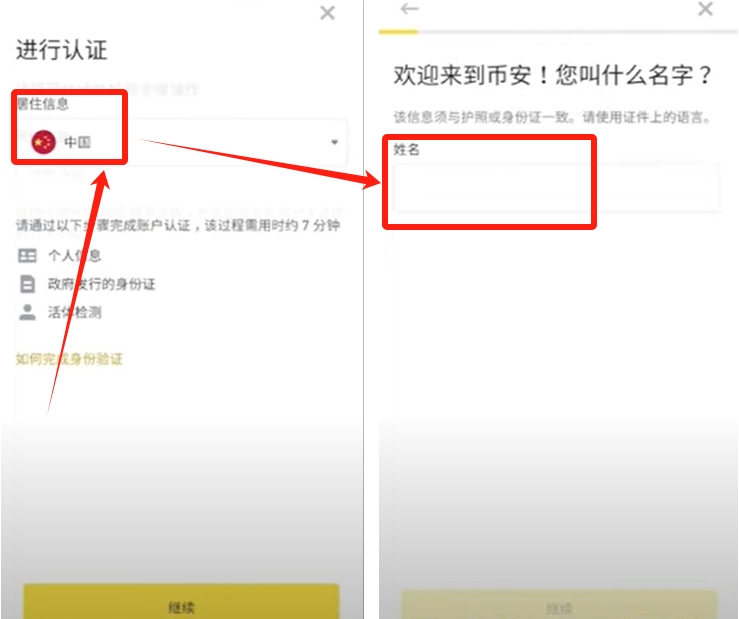Open the 如何完成身份验证 help link
This screenshot has width=739, height=619.
click(69, 359)
